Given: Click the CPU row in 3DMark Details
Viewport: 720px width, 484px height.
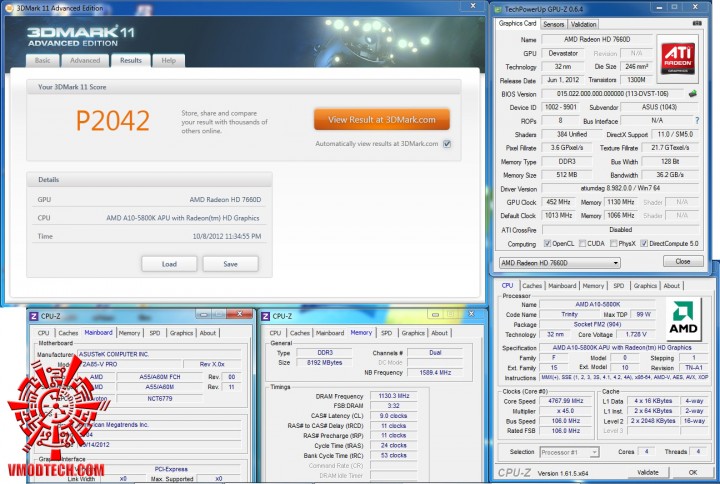Looking at the screenshot, I should pos(149,218).
